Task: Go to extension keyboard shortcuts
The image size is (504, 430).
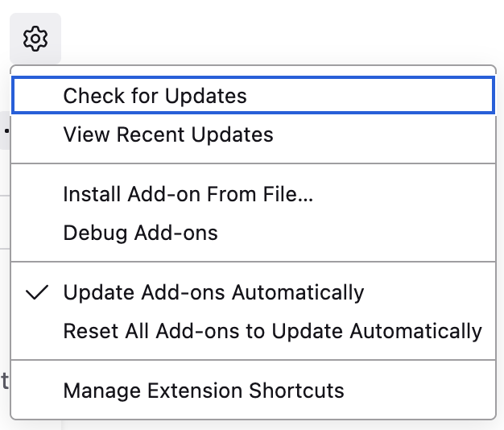Action: click(204, 391)
